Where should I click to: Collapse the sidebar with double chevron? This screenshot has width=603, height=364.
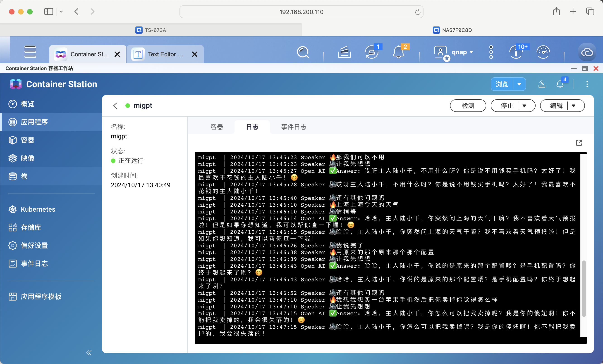[x=89, y=352]
